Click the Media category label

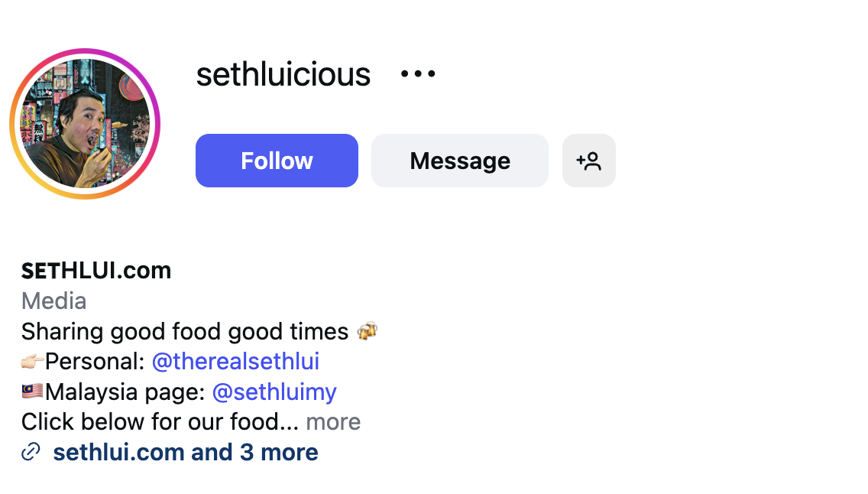pyautogui.click(x=53, y=301)
